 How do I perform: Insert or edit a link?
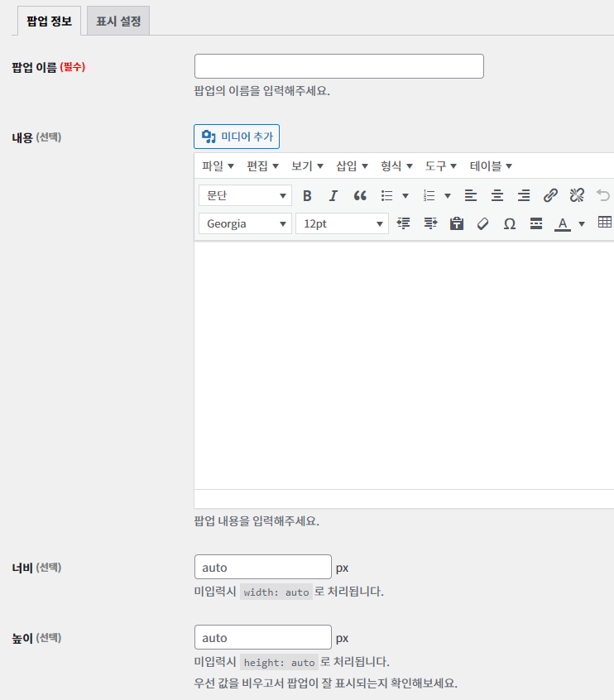tap(550, 195)
